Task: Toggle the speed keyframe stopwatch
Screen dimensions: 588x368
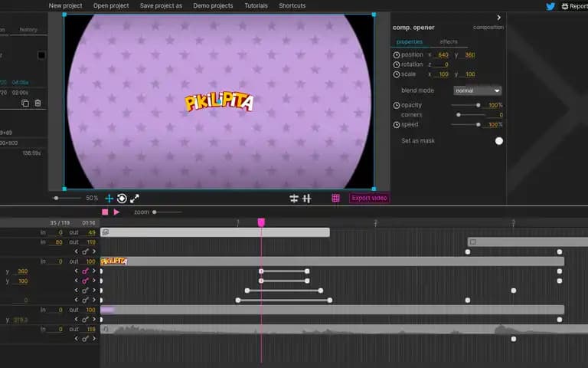Action: pyautogui.click(x=397, y=125)
